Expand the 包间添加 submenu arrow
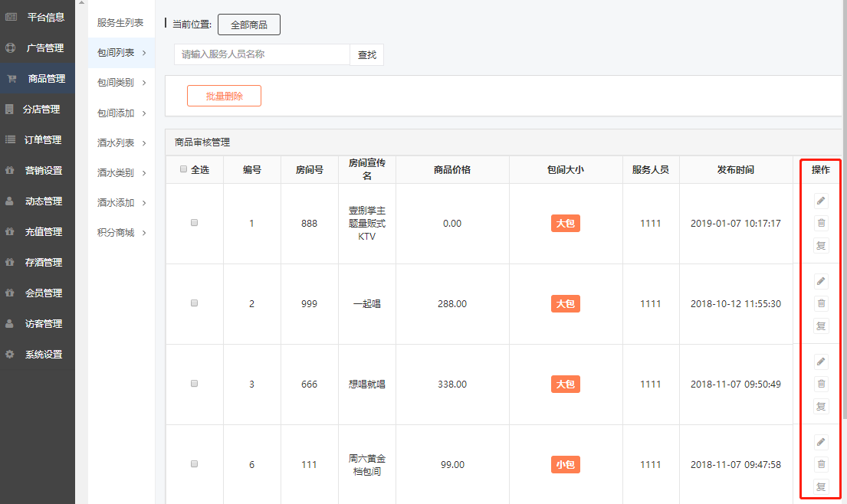Viewport: 847px width, 504px height. pyautogui.click(x=144, y=113)
